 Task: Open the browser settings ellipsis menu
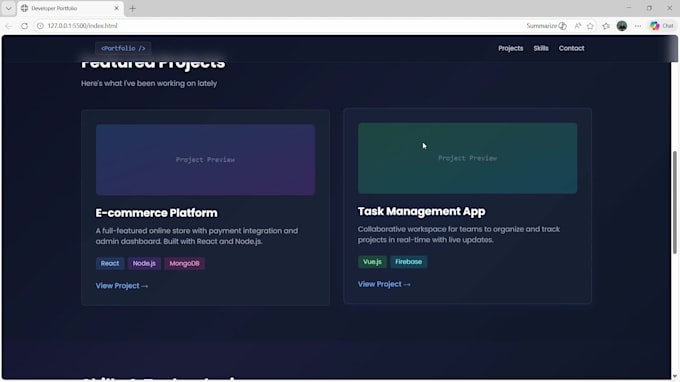[x=638, y=26]
